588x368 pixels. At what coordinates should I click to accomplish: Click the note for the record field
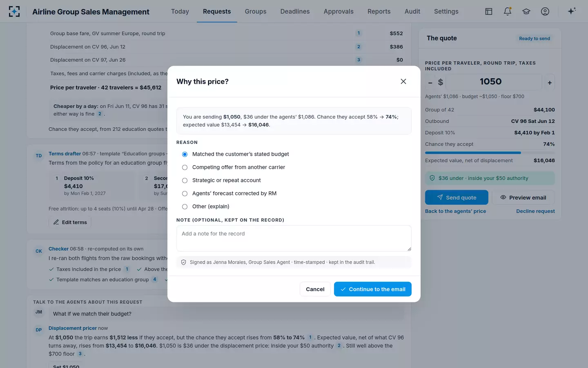[x=294, y=238]
